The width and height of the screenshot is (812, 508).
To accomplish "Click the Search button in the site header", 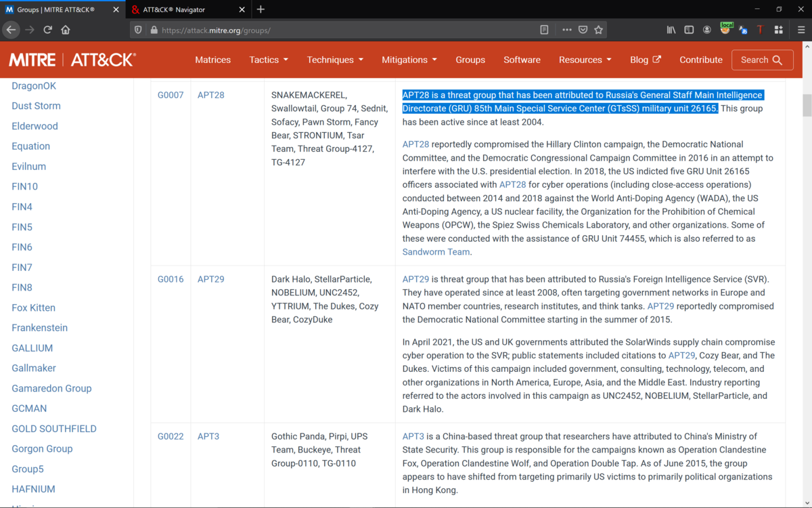I will [x=762, y=60].
